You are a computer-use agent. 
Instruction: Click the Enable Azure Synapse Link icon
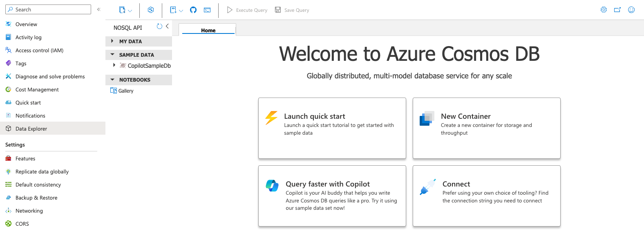[151, 10]
